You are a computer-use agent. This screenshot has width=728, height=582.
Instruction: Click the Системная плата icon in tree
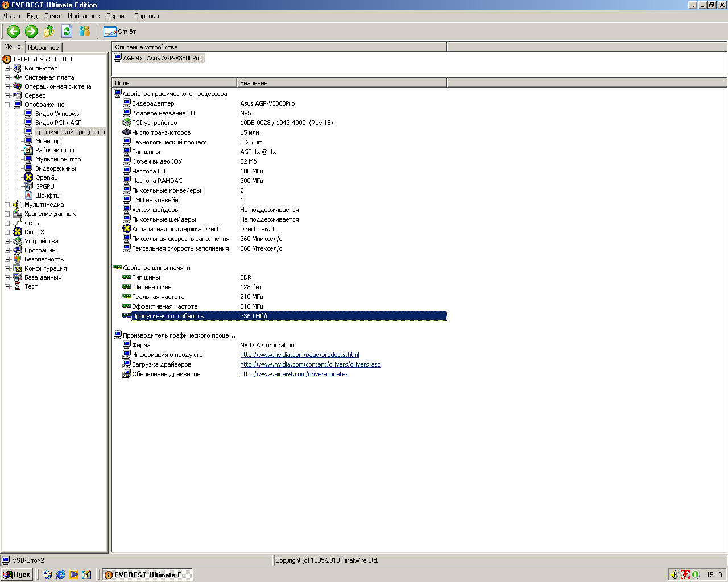(x=18, y=77)
